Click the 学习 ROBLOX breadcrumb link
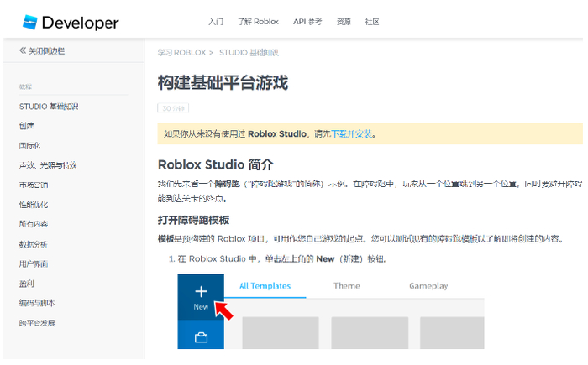 pos(181,52)
